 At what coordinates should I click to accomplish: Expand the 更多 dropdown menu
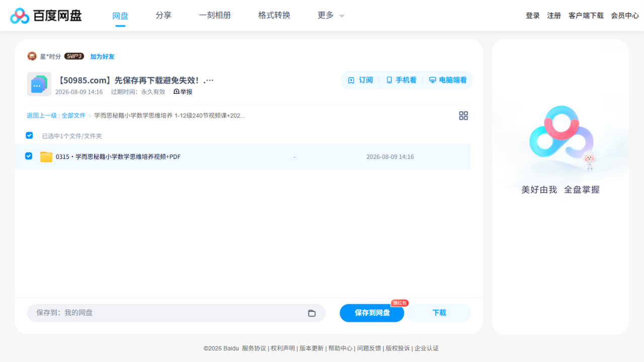331,16
